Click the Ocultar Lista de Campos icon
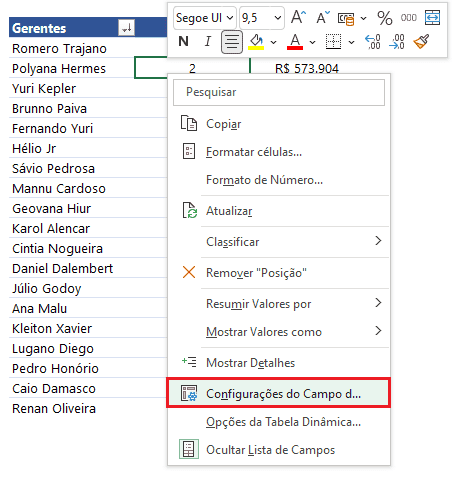Screen dimensions: 452x477 pos(189,449)
